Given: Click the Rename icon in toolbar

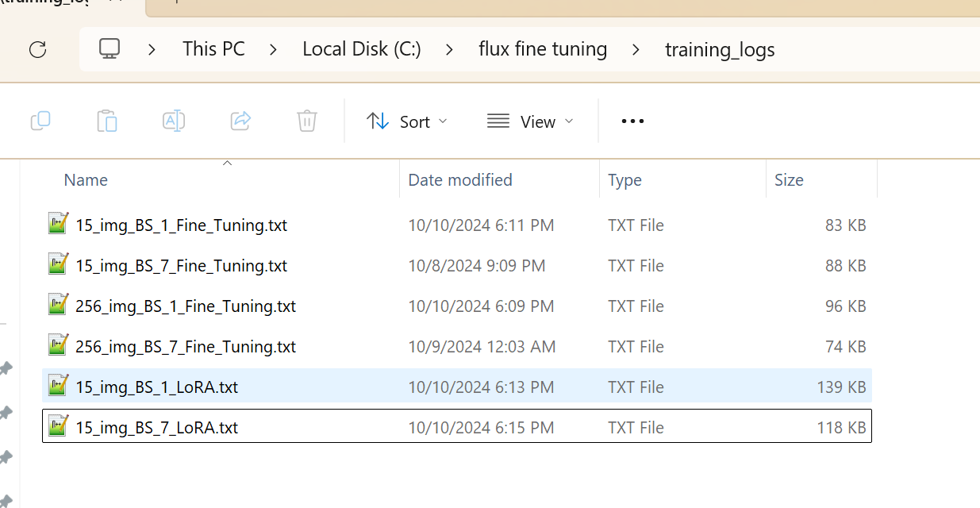Looking at the screenshot, I should point(174,121).
